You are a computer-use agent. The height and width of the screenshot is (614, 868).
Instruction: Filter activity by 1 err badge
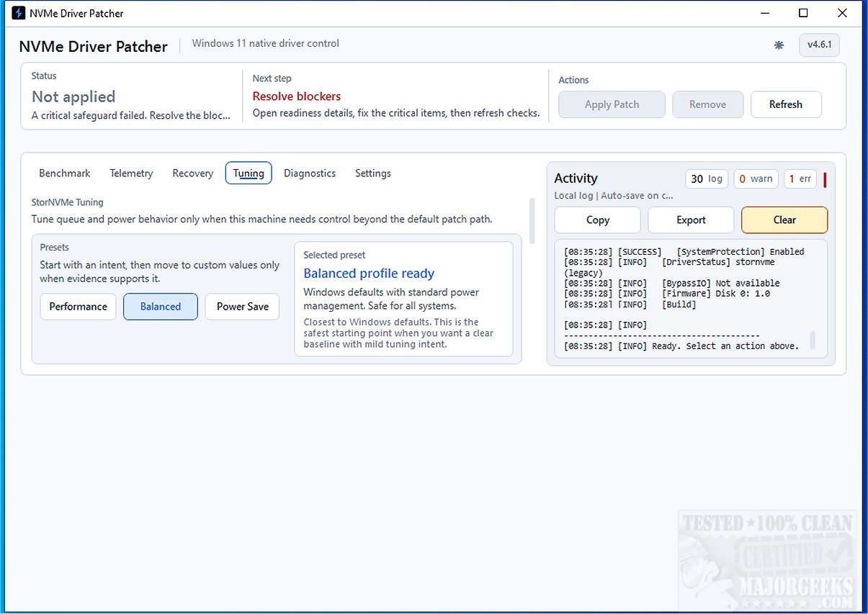click(800, 179)
